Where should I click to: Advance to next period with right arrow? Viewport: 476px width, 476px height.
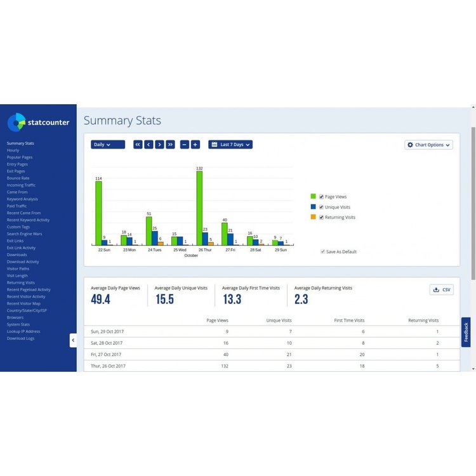pyautogui.click(x=160, y=145)
